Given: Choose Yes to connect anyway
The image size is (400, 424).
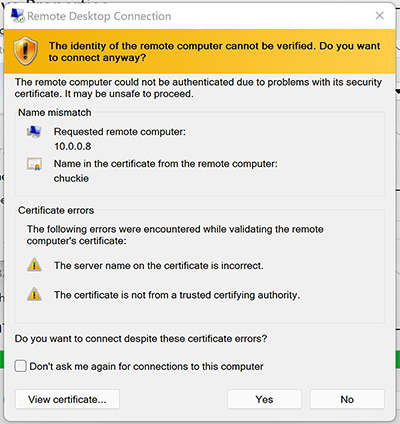Looking at the screenshot, I should pyautogui.click(x=264, y=399).
